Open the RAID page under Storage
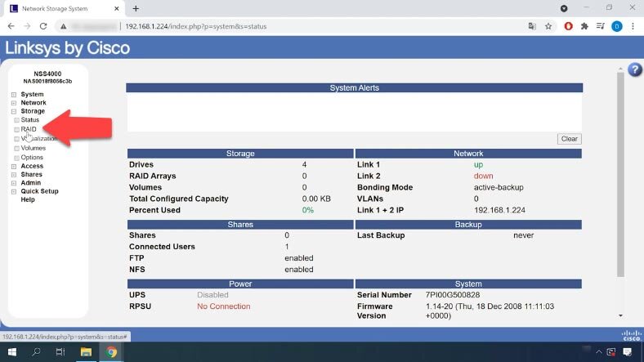This screenshot has width=644, height=362. click(29, 129)
